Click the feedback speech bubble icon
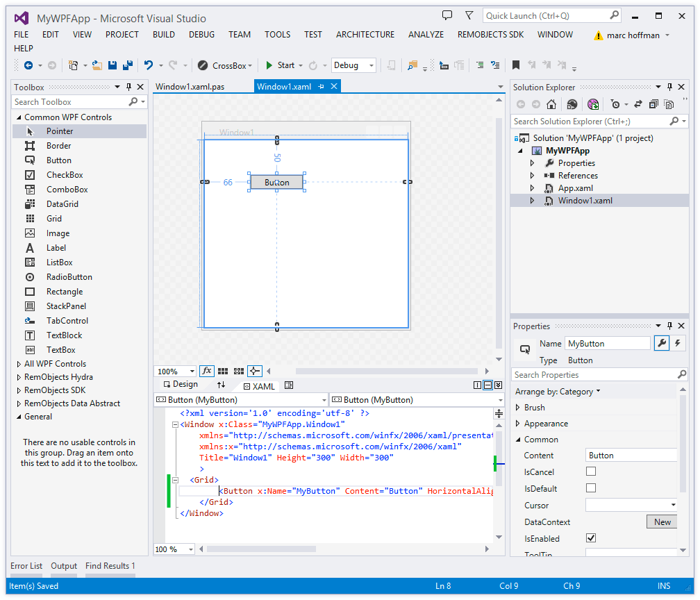This screenshot has width=700, height=600. pos(447,15)
